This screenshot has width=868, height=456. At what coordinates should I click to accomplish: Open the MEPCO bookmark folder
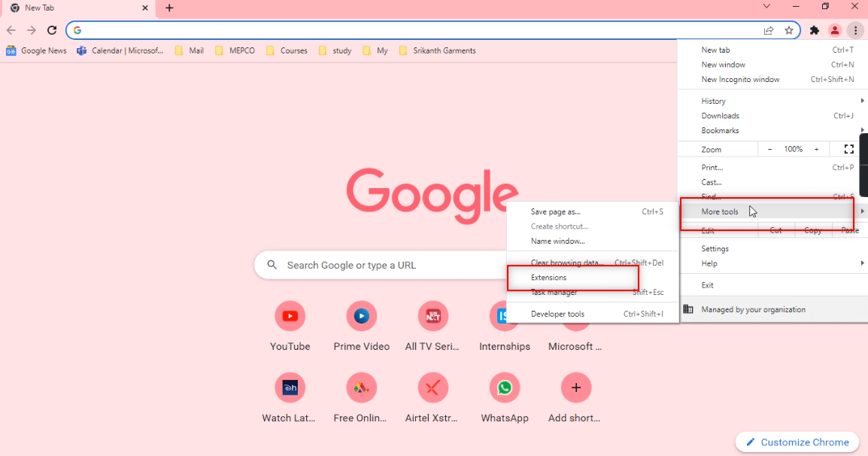(x=235, y=50)
